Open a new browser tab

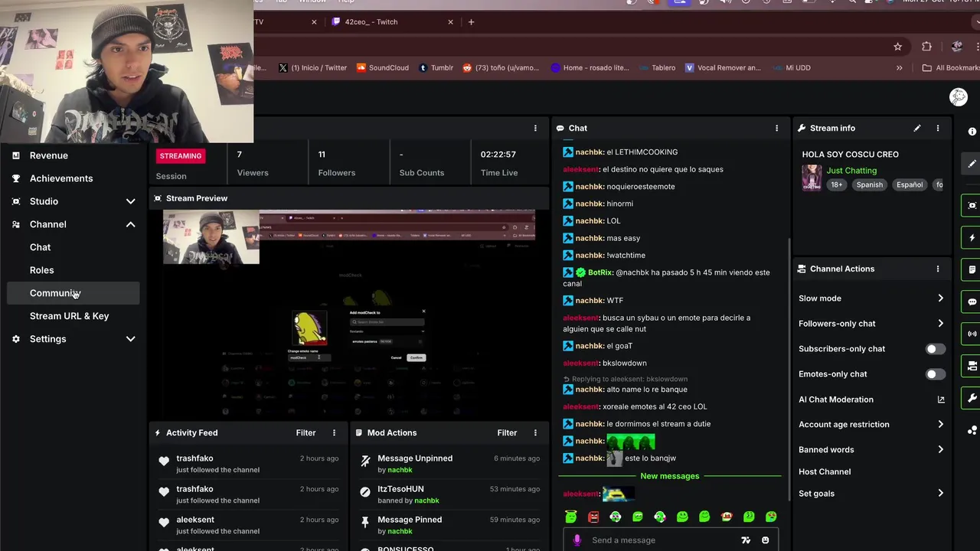[x=471, y=22]
